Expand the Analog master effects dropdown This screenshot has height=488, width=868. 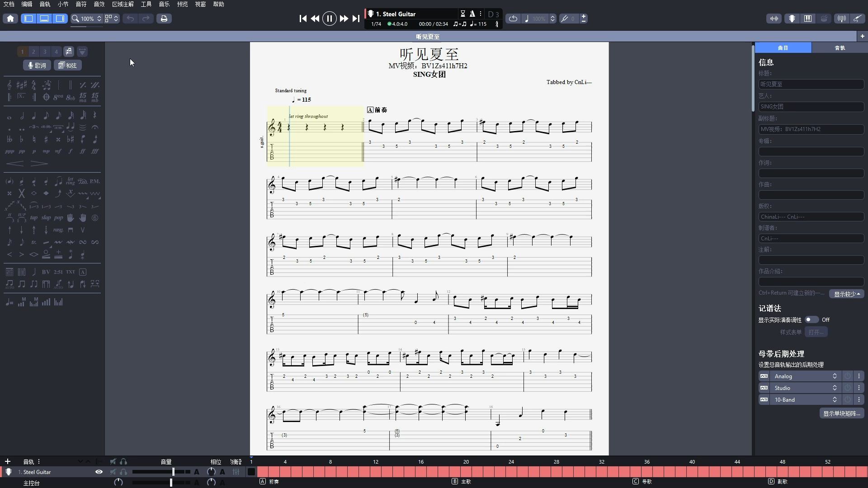pyautogui.click(x=834, y=376)
